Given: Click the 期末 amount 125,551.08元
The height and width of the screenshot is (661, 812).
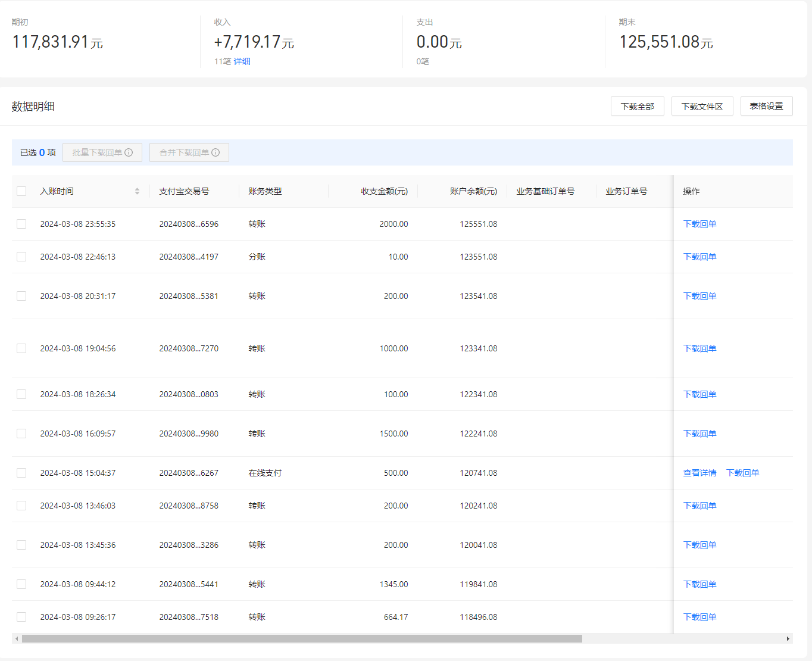Looking at the screenshot, I should click(666, 42).
